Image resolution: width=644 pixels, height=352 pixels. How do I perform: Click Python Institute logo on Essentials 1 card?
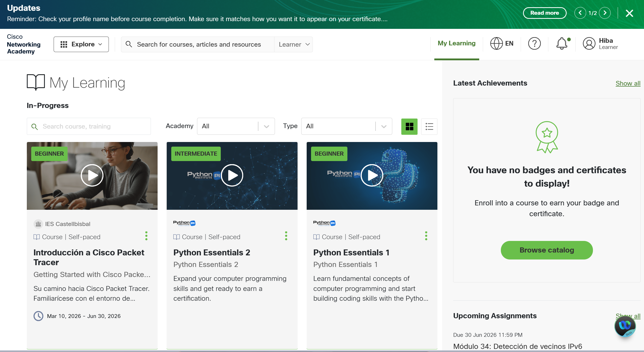point(324,223)
